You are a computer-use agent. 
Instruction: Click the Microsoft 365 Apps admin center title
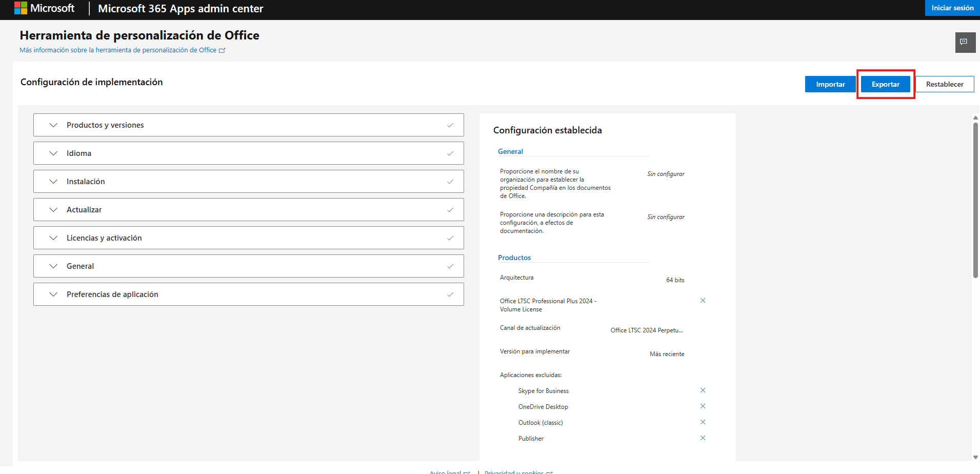coord(181,8)
